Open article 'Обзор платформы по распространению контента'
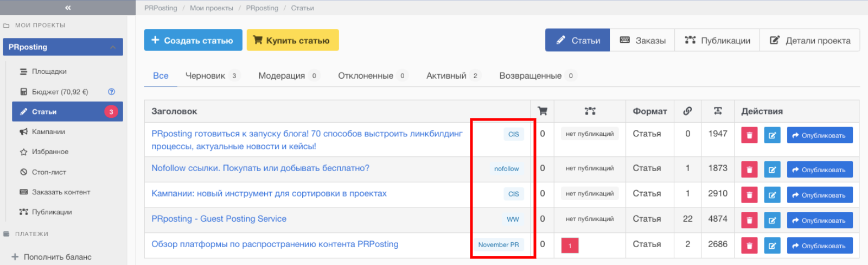The width and height of the screenshot is (868, 265). click(275, 244)
